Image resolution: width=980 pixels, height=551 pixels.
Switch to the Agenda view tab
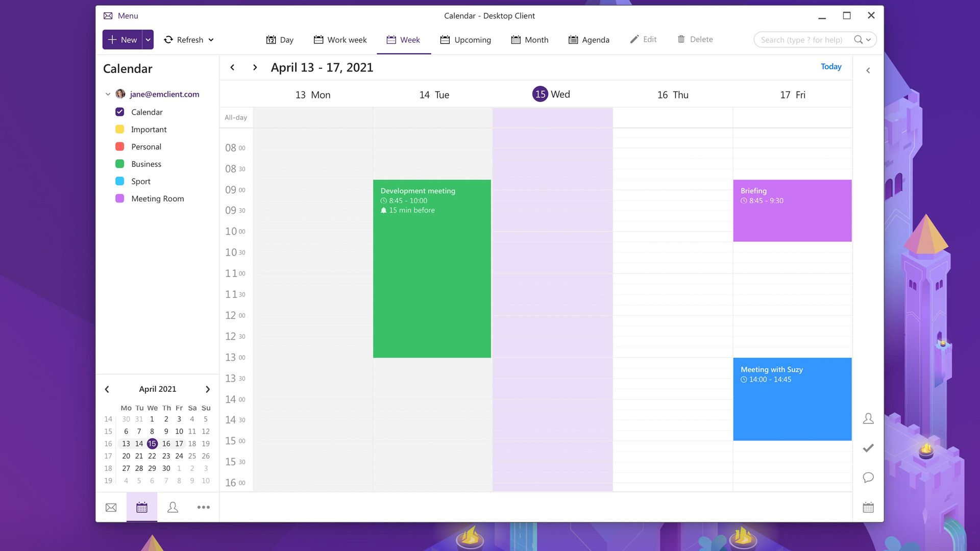point(589,40)
